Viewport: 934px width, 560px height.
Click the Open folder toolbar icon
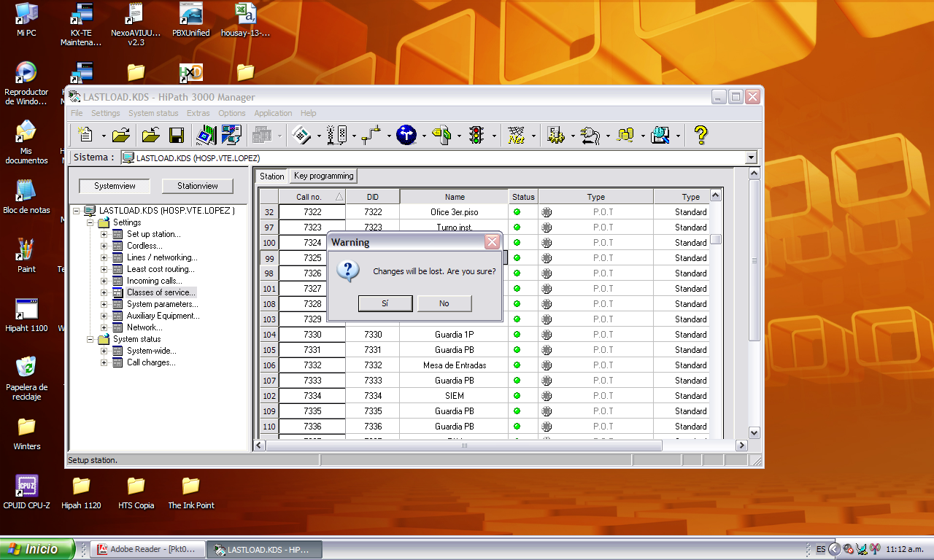point(122,135)
